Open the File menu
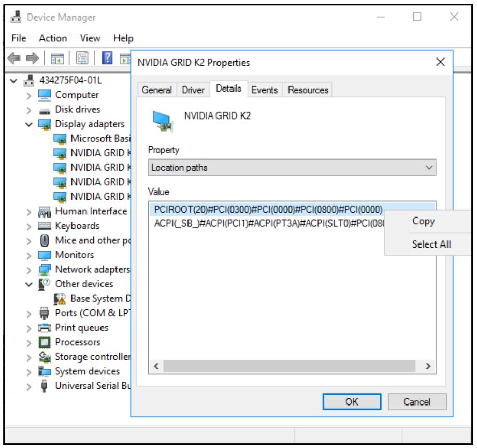Viewport: 477px width, 448px height. tap(19, 38)
